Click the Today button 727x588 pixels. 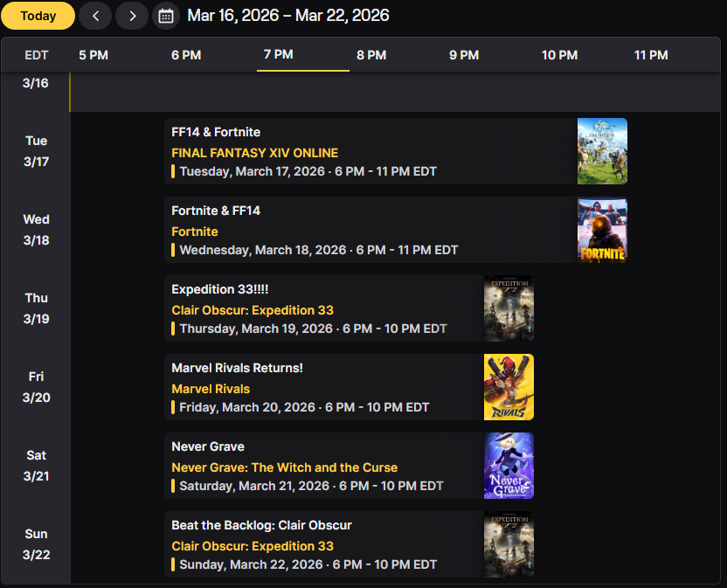(x=38, y=16)
